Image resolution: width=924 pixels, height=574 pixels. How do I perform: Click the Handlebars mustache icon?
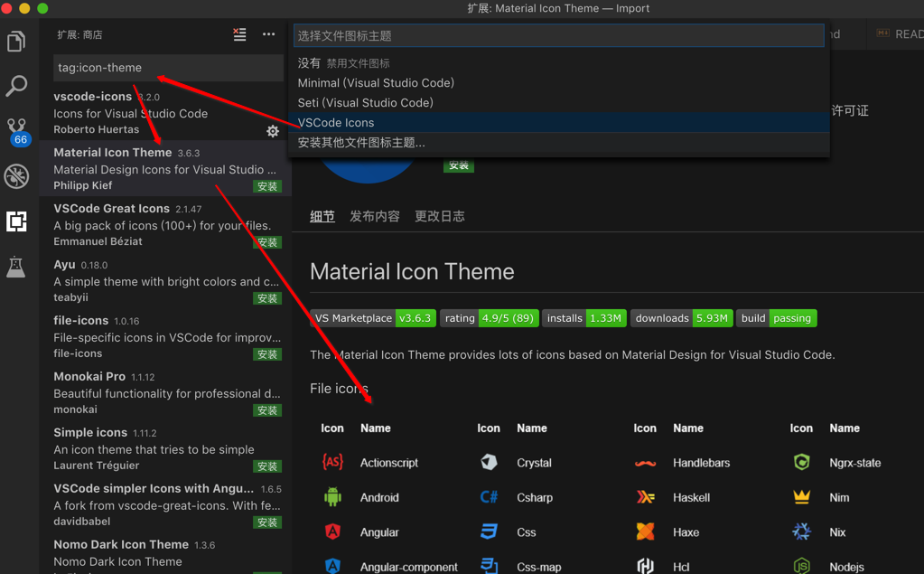(x=645, y=463)
